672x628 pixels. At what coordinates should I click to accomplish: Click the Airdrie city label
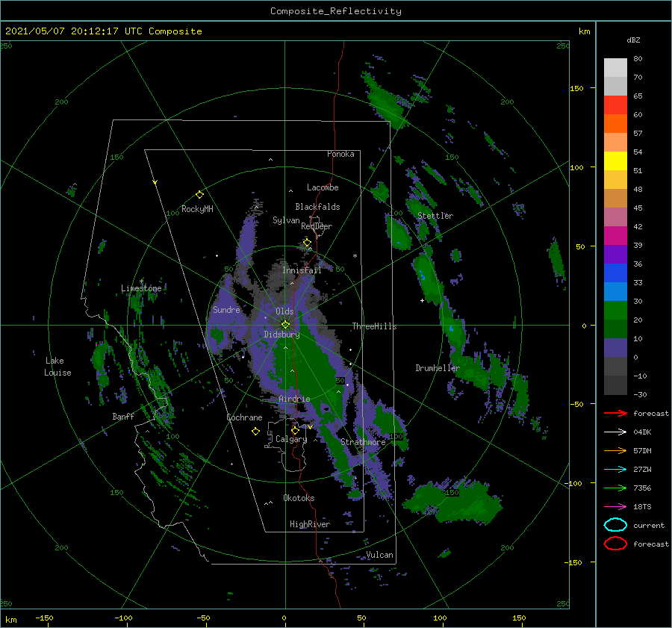(x=294, y=399)
